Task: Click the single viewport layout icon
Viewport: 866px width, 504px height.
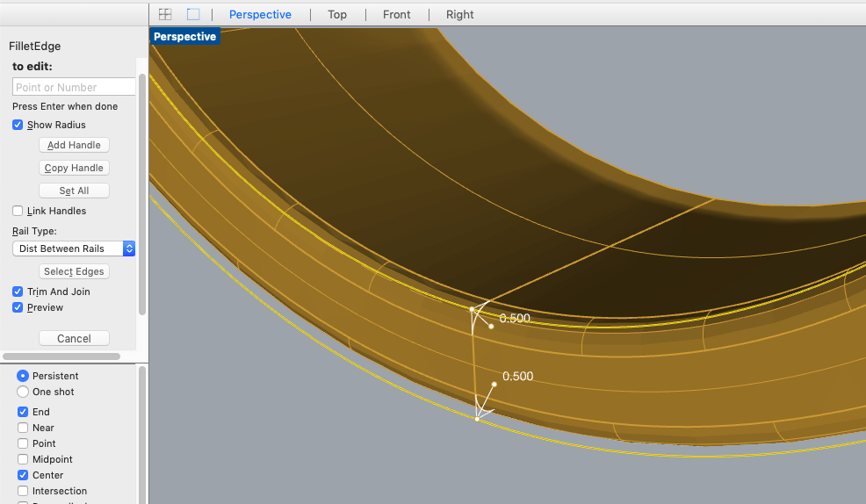Action: pos(193,14)
